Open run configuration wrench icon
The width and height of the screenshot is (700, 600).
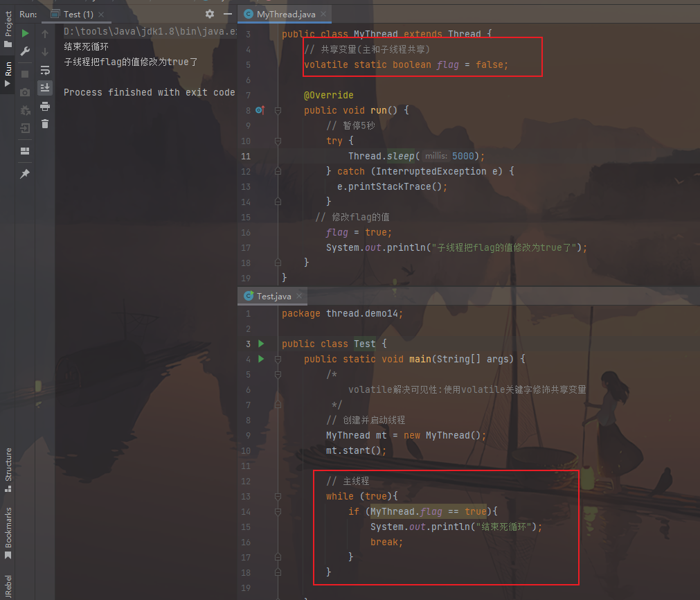[x=25, y=52]
